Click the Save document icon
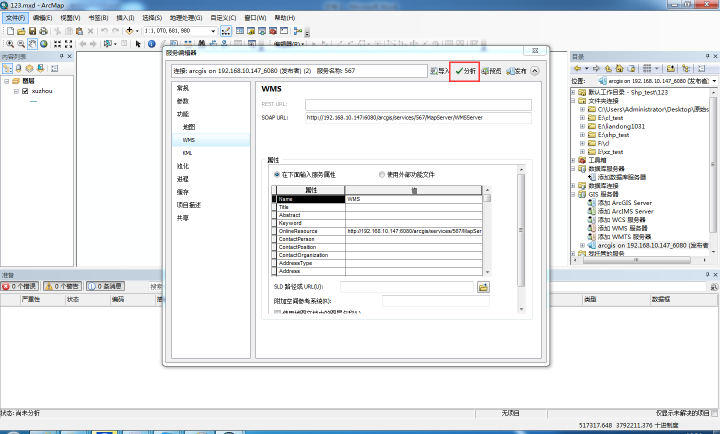720x434 pixels. point(32,31)
